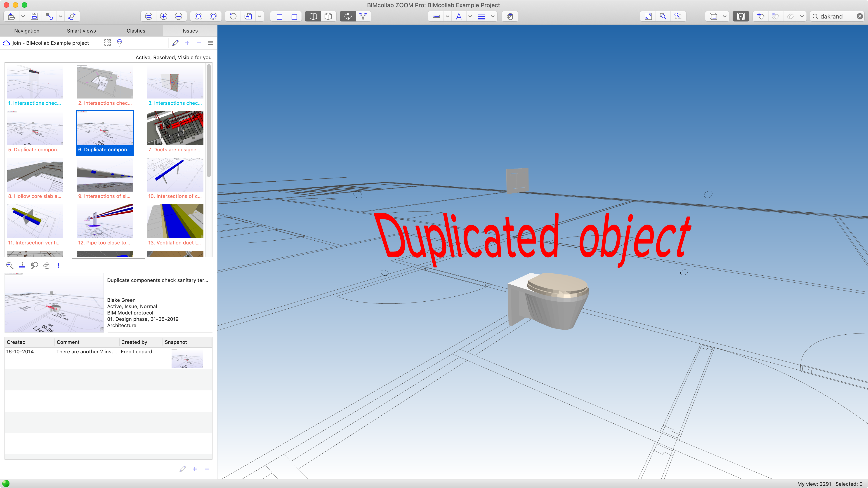
Task: Click the connect-nodes toolbar icon
Action: (x=49, y=16)
